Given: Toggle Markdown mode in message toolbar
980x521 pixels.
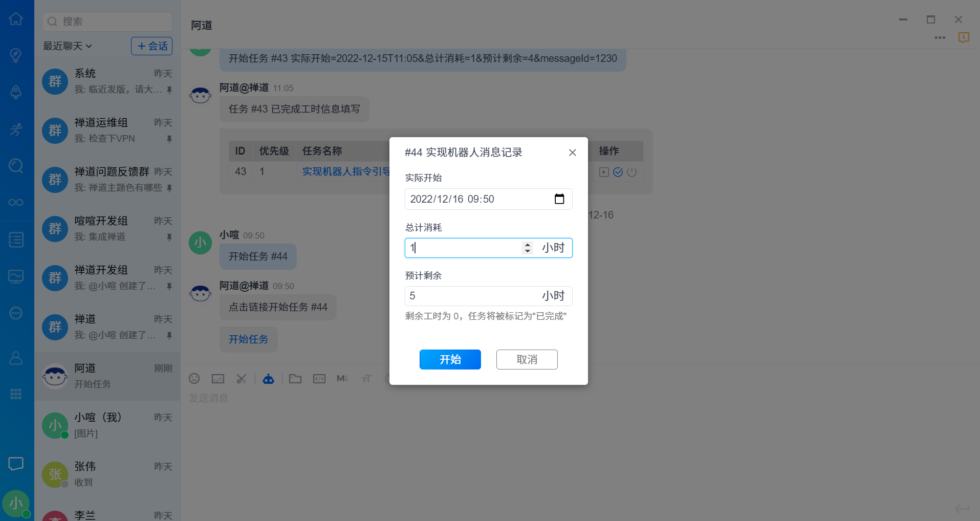Looking at the screenshot, I should (342, 379).
